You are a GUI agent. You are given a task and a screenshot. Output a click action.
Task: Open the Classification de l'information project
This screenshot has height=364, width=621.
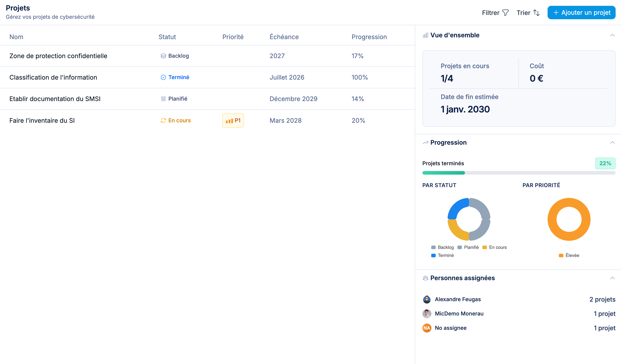pos(53,77)
